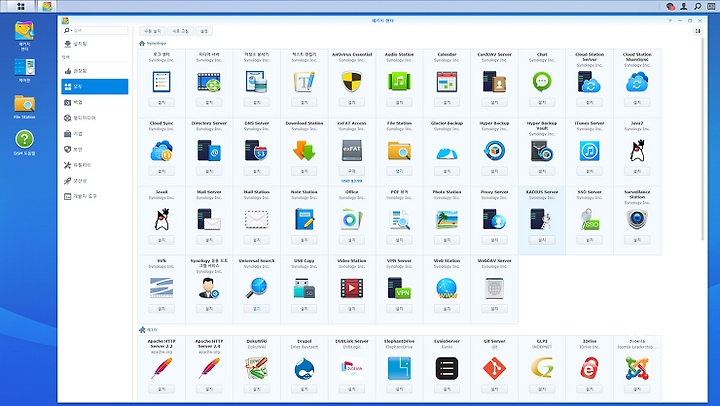Open the Cloud Sync package icon

tap(162, 151)
